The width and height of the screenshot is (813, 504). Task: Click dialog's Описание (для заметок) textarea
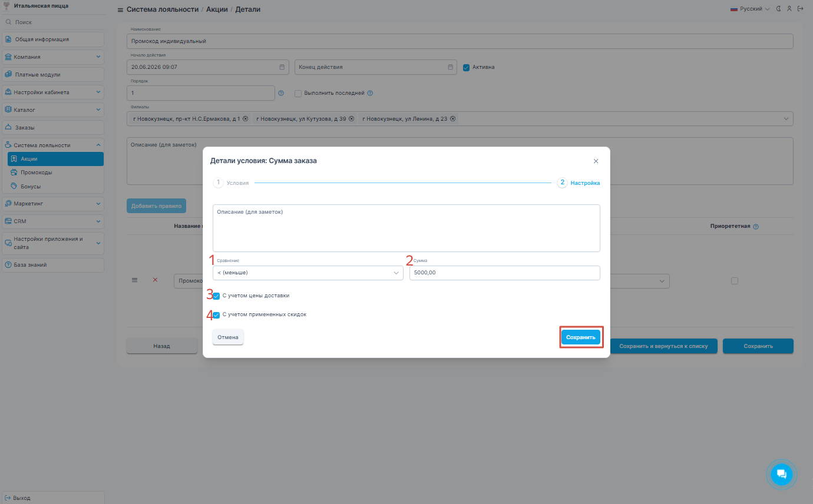click(406, 228)
